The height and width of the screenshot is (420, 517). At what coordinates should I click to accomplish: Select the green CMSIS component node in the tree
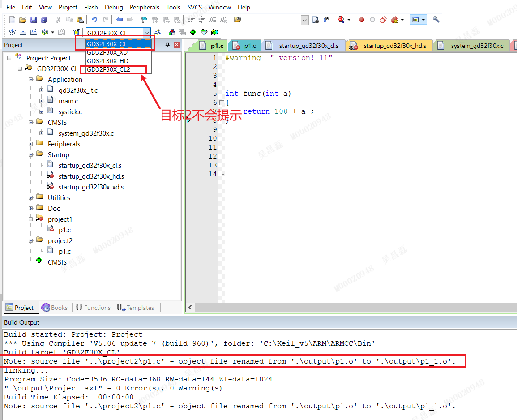tap(57, 262)
